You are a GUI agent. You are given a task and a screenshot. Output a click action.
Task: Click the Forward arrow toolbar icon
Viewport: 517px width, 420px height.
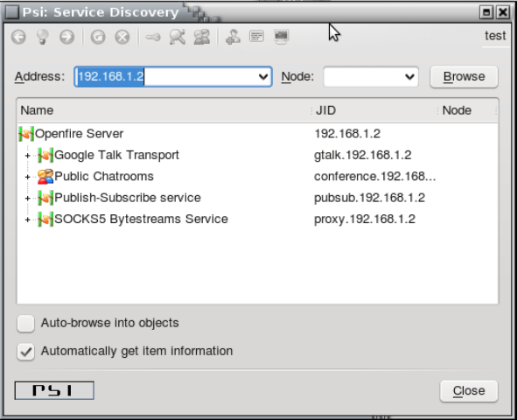click(67, 37)
